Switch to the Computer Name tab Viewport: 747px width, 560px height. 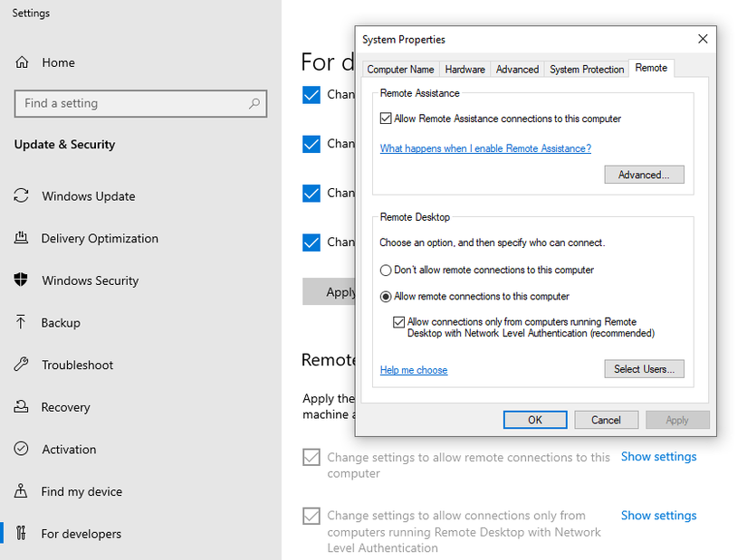400,70
